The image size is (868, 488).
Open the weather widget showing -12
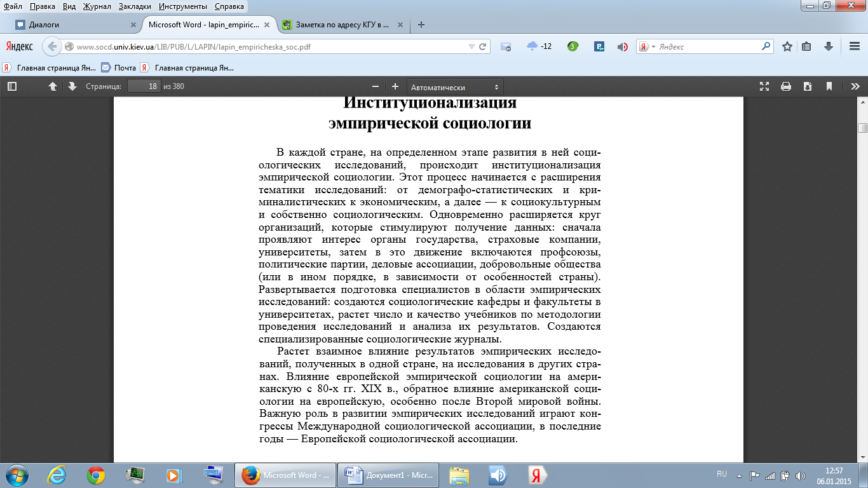point(539,46)
